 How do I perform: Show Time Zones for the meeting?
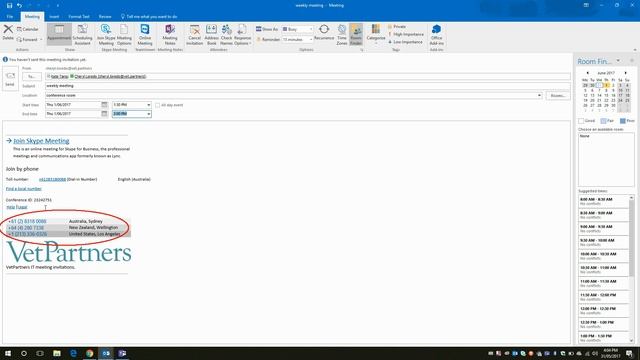342,34
